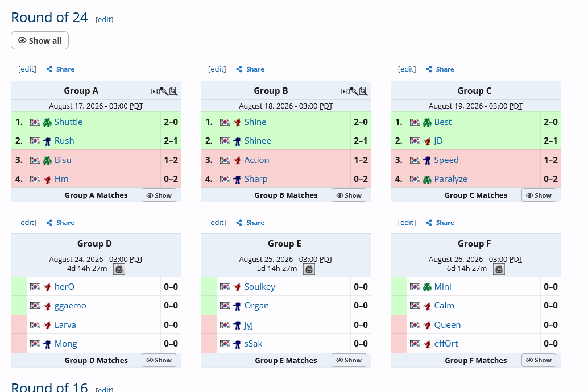This screenshot has width=588, height=392.
Task: Expand Group D Matches with Show button
Action: click(x=159, y=360)
